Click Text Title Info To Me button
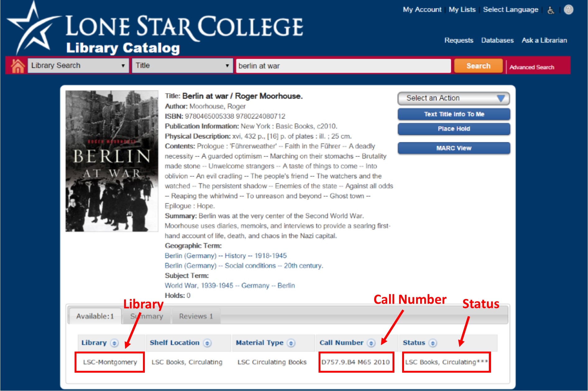The width and height of the screenshot is (588, 391). [454, 114]
